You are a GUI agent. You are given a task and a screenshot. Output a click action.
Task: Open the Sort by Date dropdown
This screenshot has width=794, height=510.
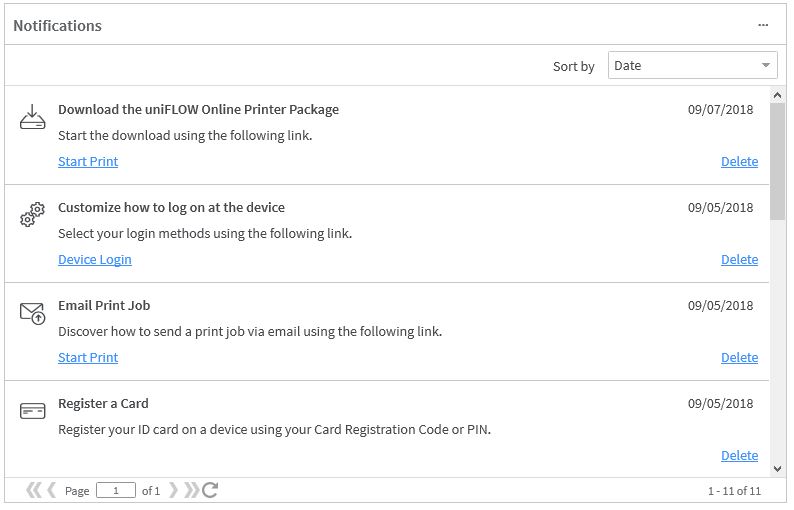[x=692, y=65]
